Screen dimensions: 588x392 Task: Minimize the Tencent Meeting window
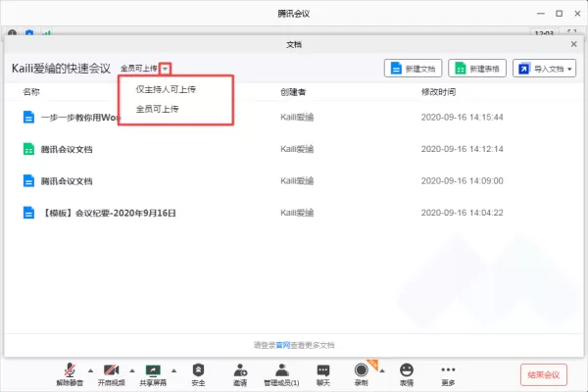click(x=541, y=14)
